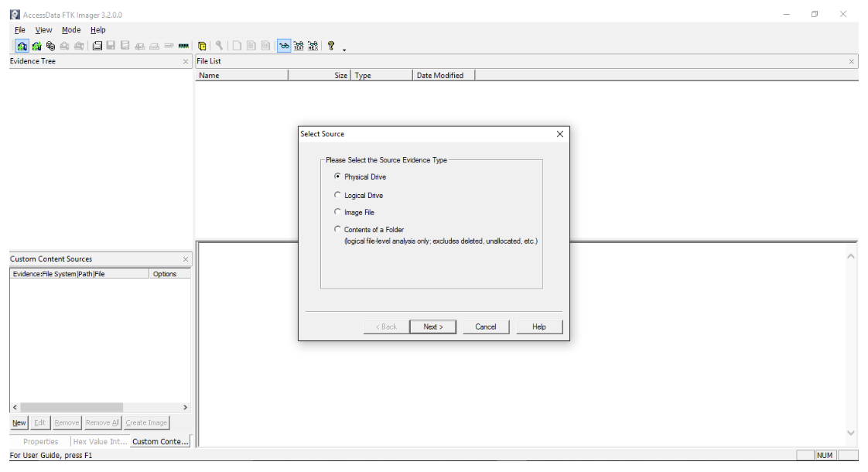Close the Select Source dialog
Image resolution: width=868 pixels, height=472 pixels.
(x=559, y=134)
